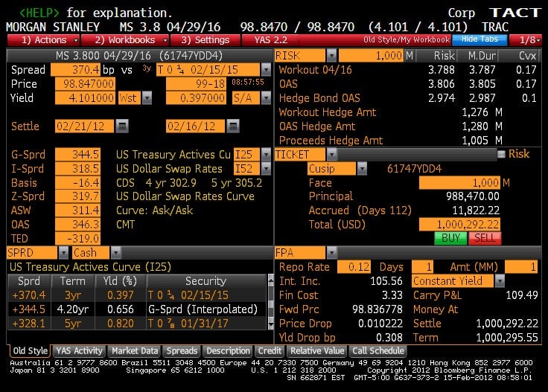
Task: Click the benchmark yield field 0.397000
Action: coord(196,97)
